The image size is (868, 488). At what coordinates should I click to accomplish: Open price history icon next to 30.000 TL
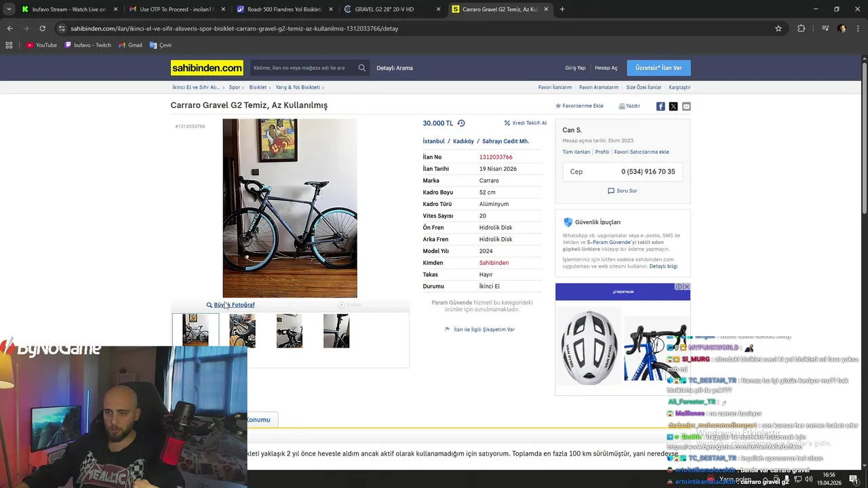[x=461, y=123]
